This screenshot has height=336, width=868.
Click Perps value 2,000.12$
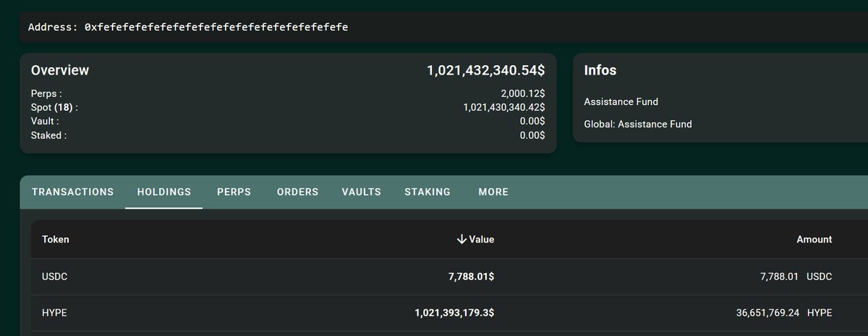tap(523, 94)
